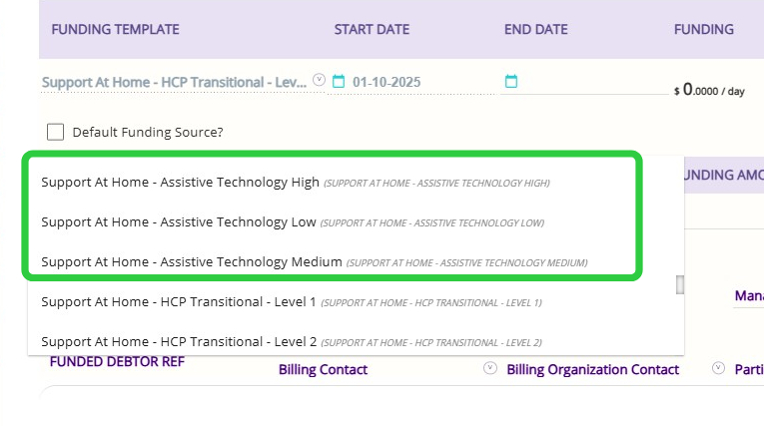Tick the Default Funding Source checkbox

56,132
